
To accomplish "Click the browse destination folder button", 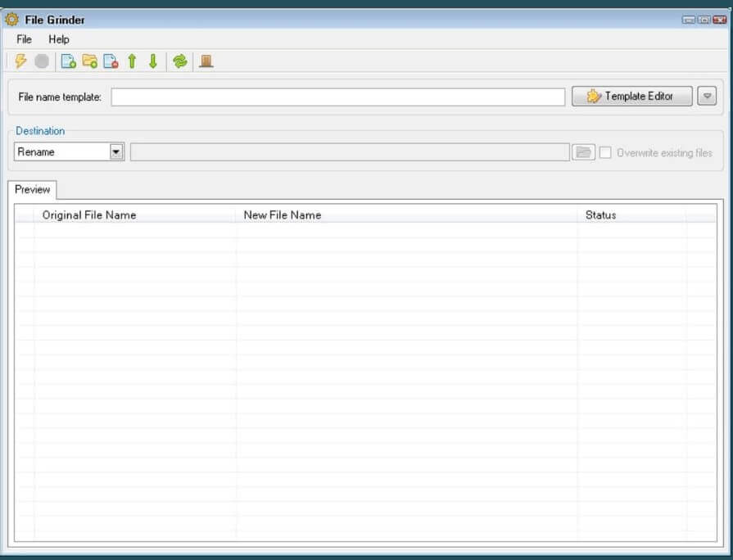I will pos(583,152).
